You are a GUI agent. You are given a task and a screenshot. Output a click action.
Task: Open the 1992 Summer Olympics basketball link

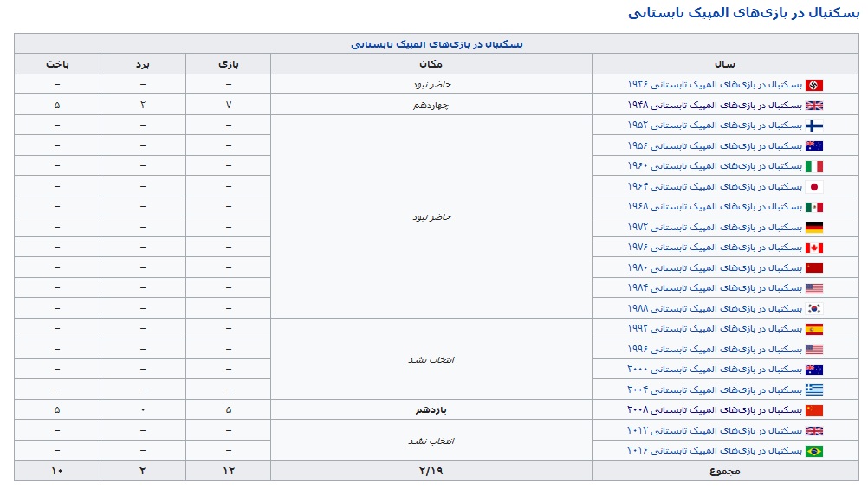pyautogui.click(x=715, y=328)
